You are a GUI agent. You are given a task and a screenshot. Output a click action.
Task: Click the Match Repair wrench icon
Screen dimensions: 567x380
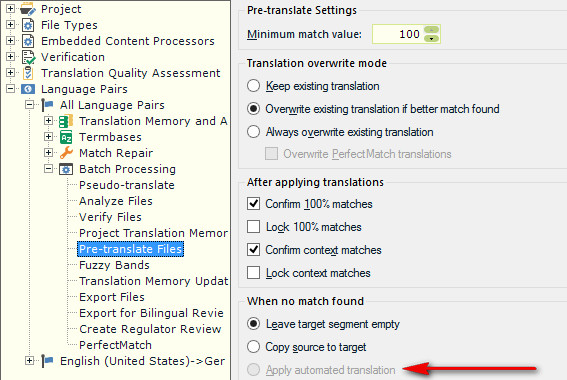66,153
